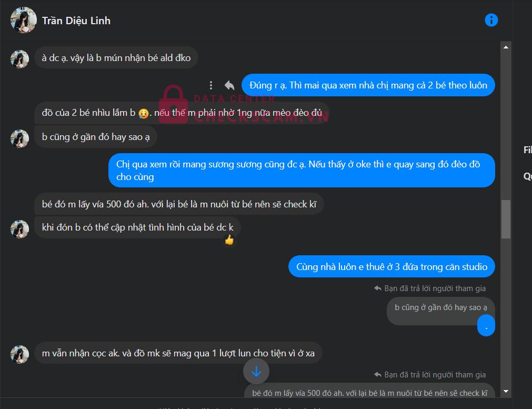Viewport: 532px width, 409px height.
Task: Open the three-dot message options menu
Action: (x=211, y=85)
